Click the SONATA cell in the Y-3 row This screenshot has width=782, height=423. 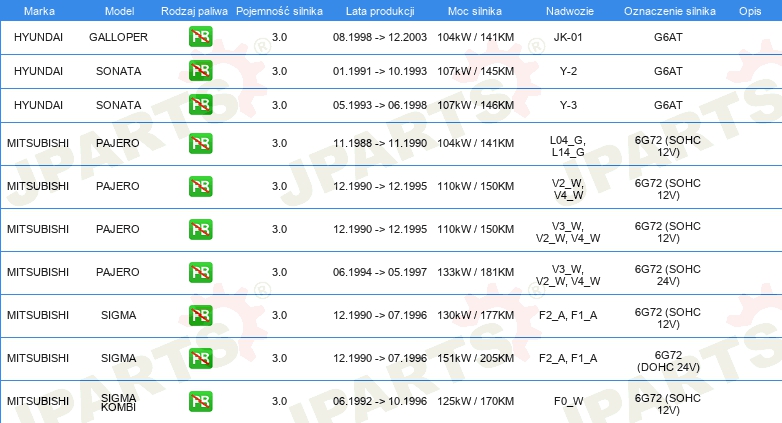click(119, 105)
